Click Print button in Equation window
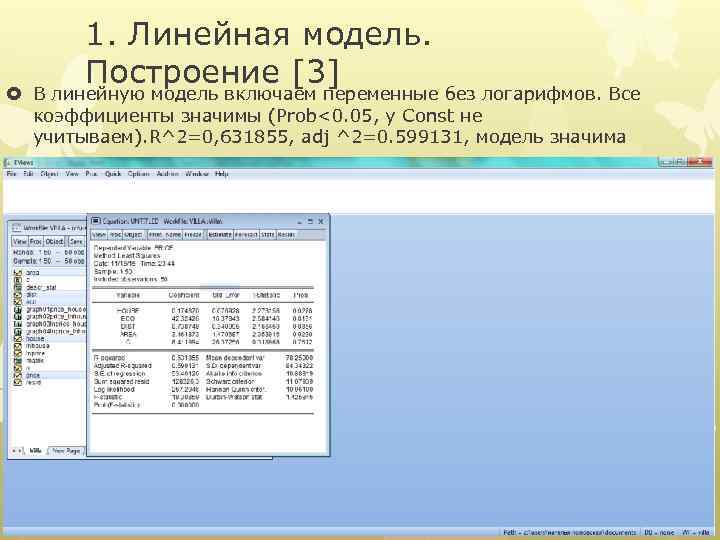720x540 pixels. click(155, 235)
